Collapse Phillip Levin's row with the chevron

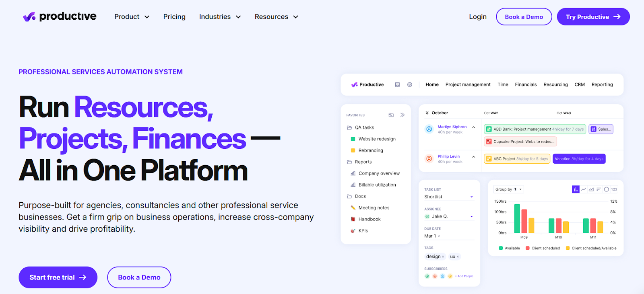coord(474,157)
